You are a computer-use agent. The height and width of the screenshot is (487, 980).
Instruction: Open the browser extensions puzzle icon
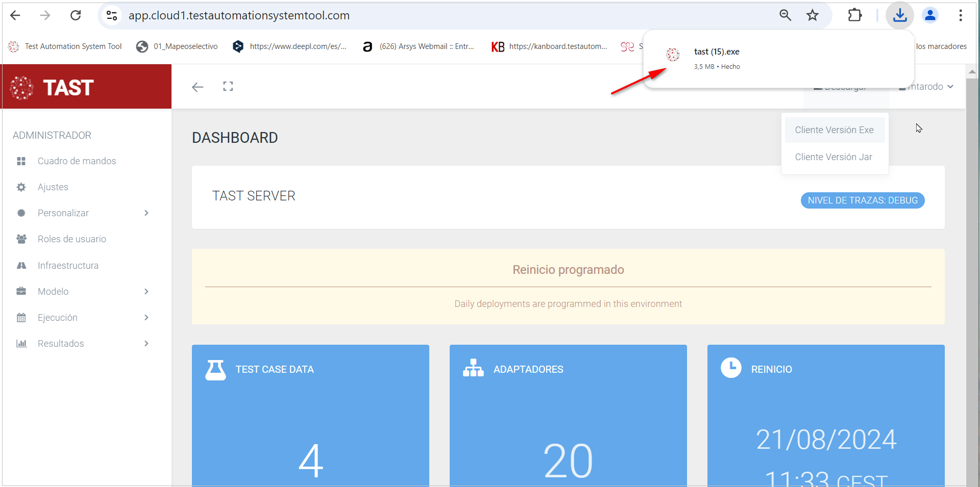(x=854, y=15)
